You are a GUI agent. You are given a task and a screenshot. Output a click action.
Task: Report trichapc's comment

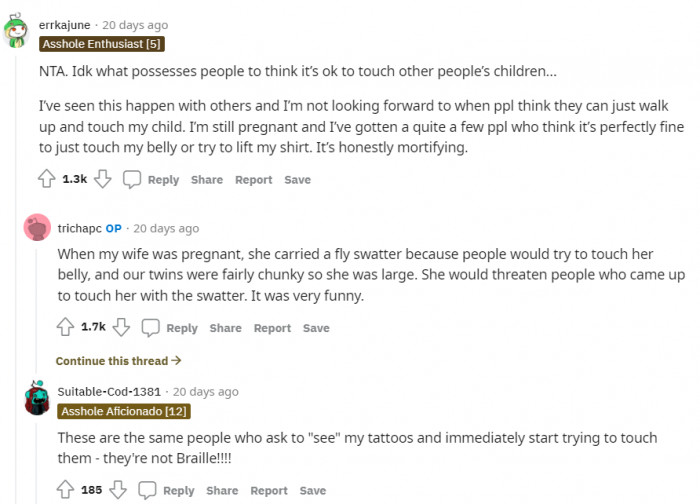tap(272, 328)
